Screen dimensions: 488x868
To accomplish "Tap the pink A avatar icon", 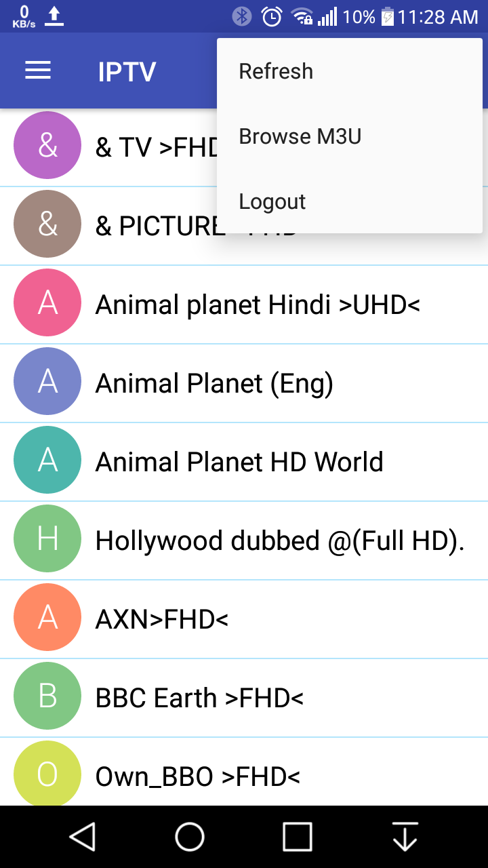I will 47,302.
